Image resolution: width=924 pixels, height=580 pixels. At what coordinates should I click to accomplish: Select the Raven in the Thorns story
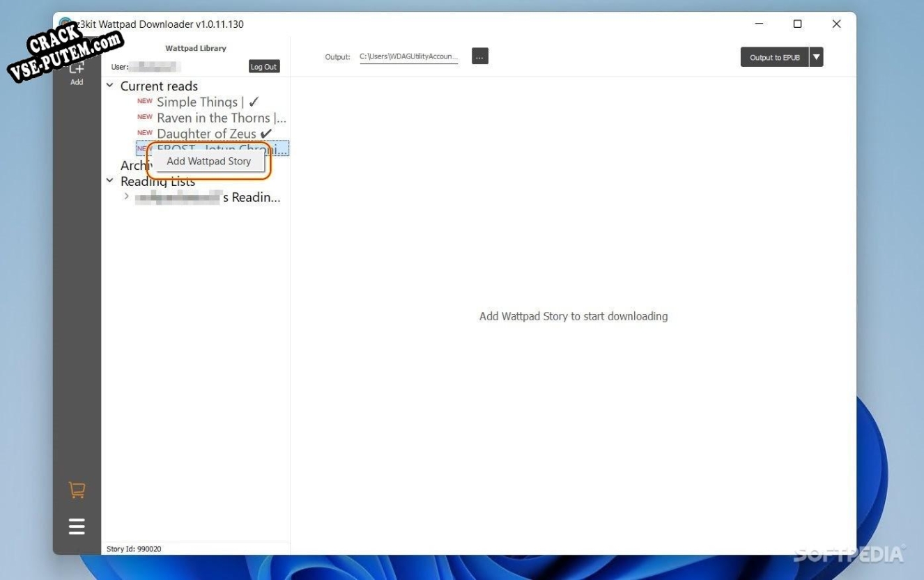pos(222,118)
